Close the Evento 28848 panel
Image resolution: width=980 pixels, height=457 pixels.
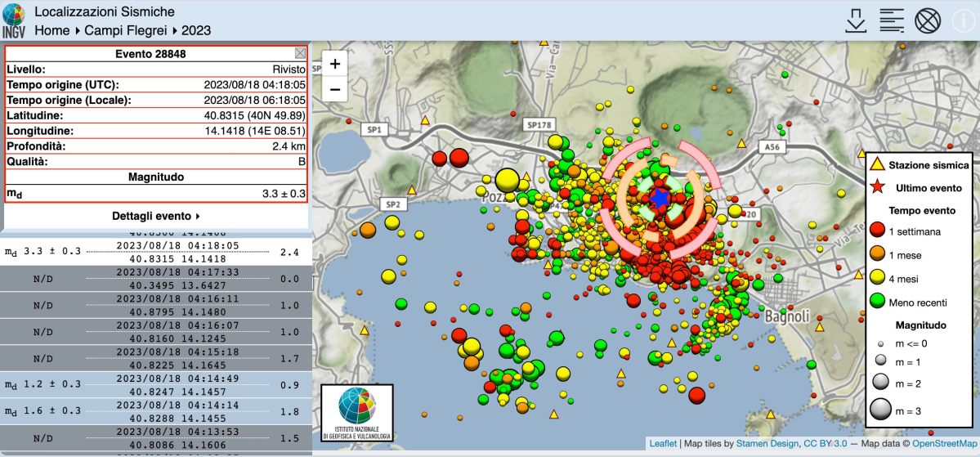(x=300, y=54)
